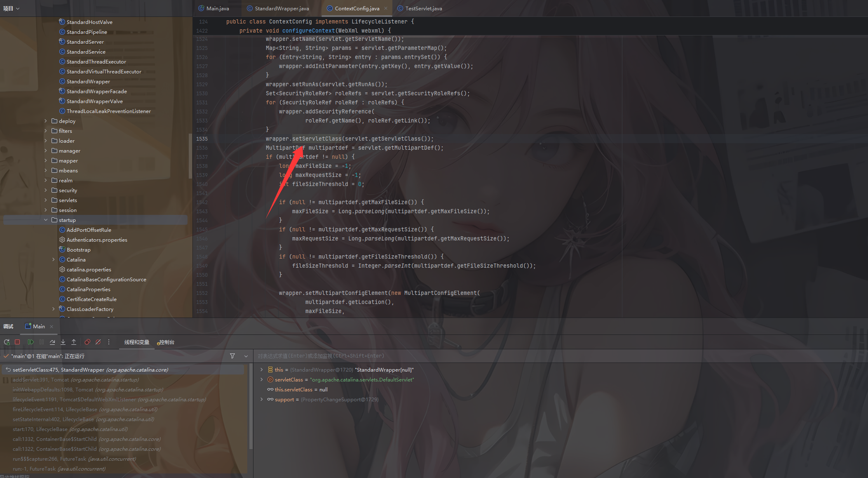This screenshot has height=478, width=868.
Task: Open Bootstrap class in project tree
Action: 78,250
